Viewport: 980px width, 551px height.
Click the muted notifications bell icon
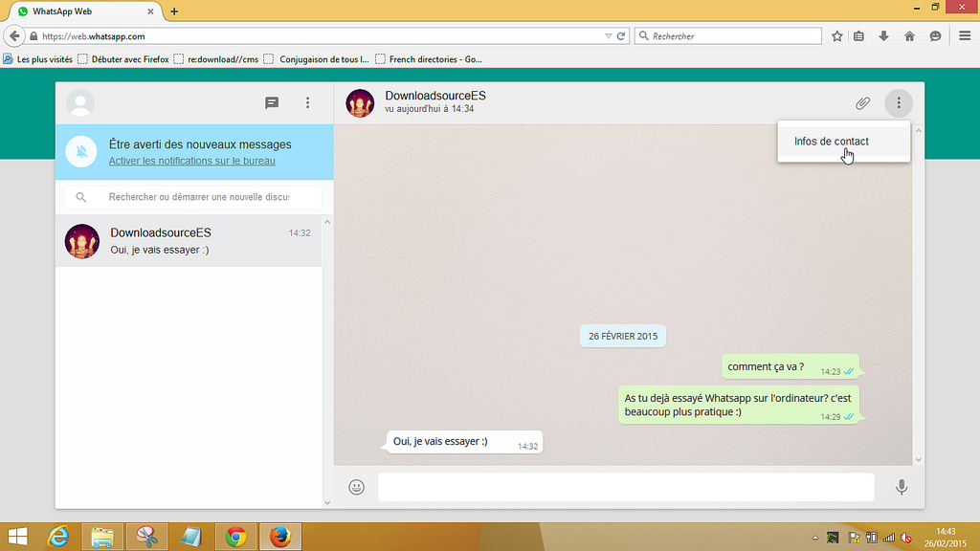click(82, 152)
